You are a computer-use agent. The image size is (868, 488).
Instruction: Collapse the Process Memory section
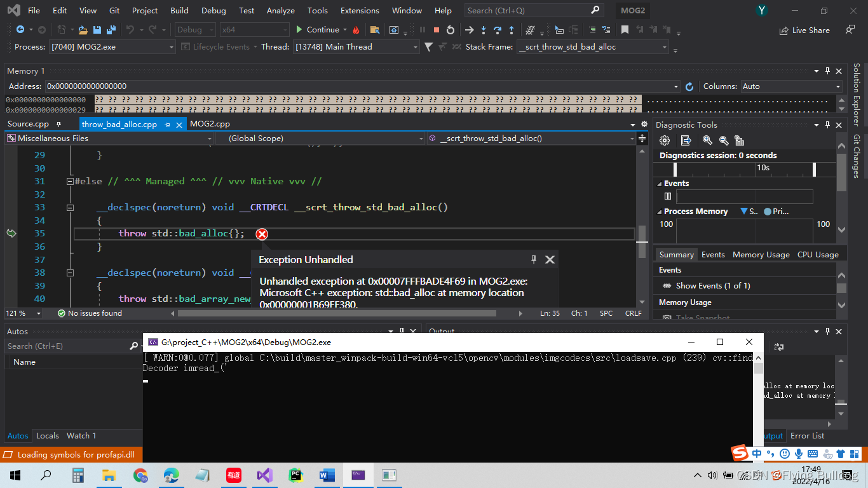click(660, 212)
